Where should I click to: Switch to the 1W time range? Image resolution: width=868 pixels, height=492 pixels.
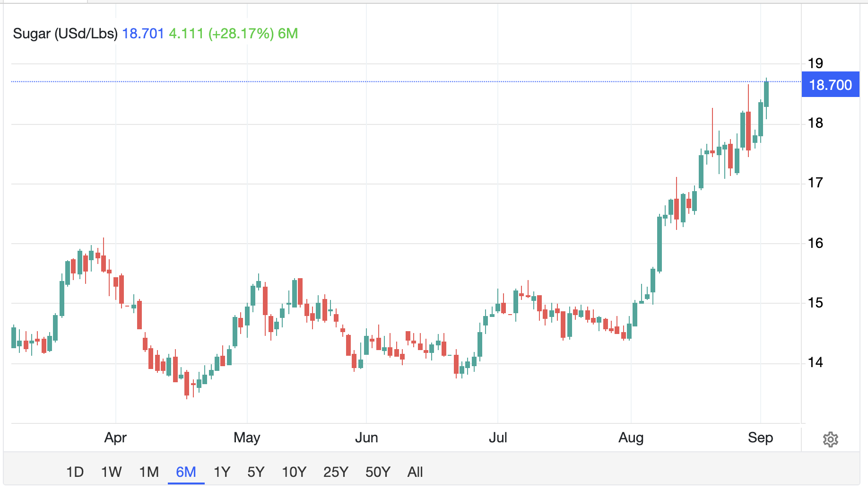click(x=112, y=472)
